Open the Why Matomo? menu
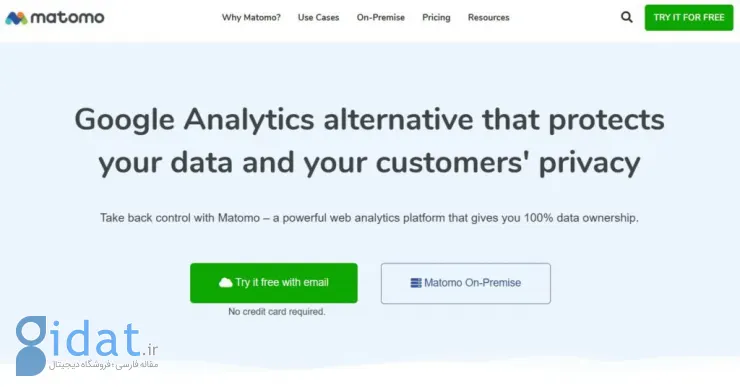The height and width of the screenshot is (387, 740). tap(251, 17)
